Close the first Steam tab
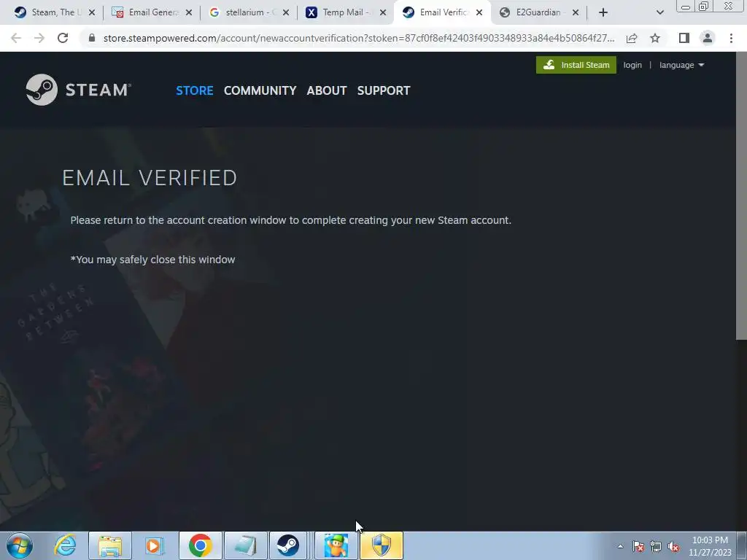 (92, 13)
